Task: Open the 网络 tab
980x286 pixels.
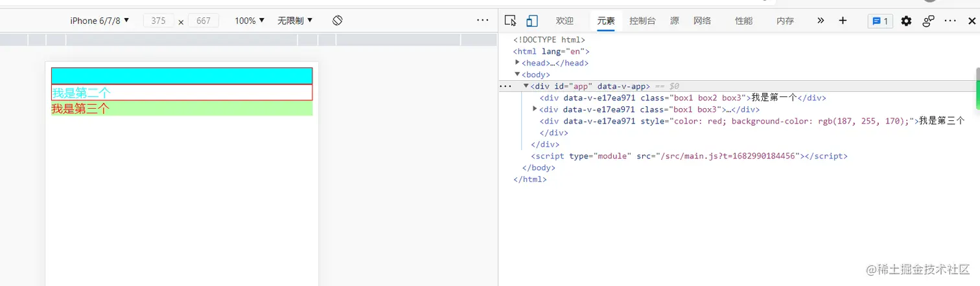Action: (702, 21)
